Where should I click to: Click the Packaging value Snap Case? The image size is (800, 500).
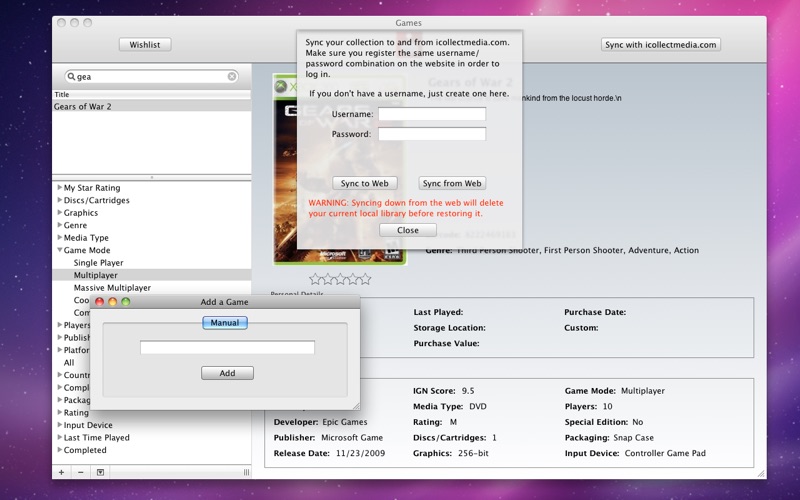(x=633, y=438)
